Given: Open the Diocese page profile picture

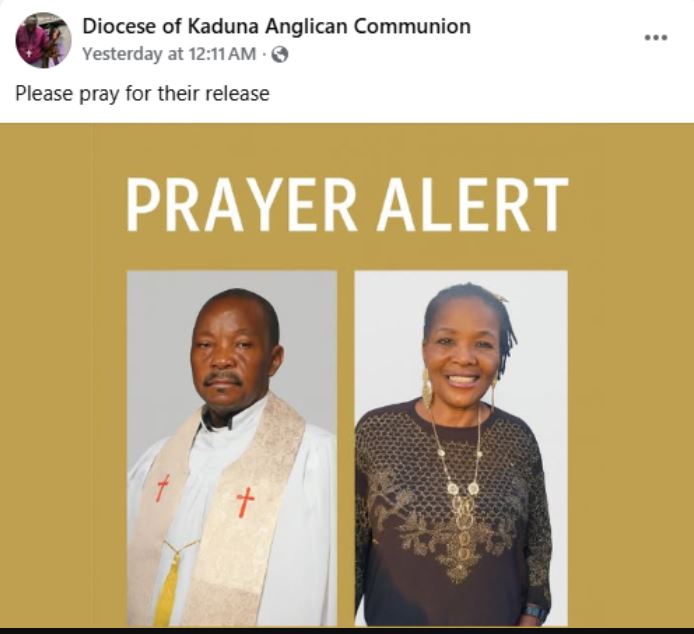Looking at the screenshot, I should point(43,40).
